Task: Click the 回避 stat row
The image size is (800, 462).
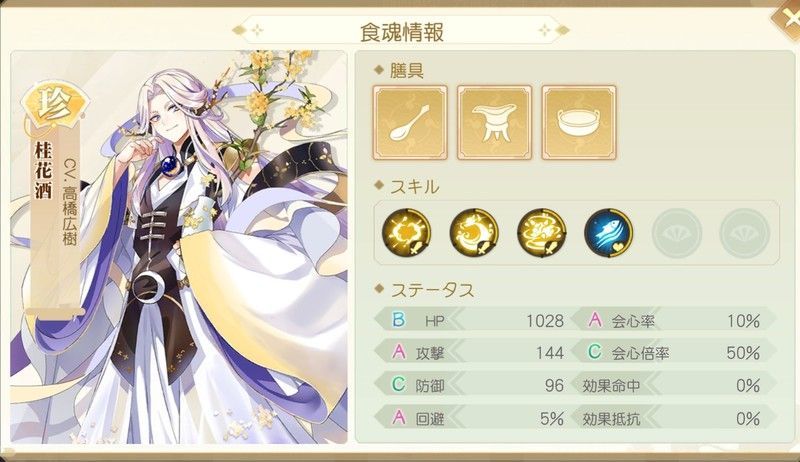Action: pos(471,418)
